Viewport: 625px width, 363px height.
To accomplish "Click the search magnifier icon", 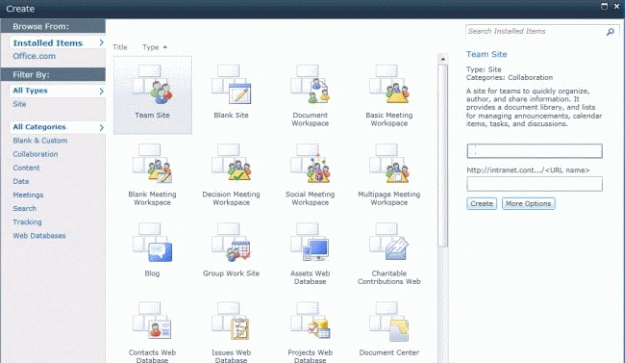I will point(610,31).
